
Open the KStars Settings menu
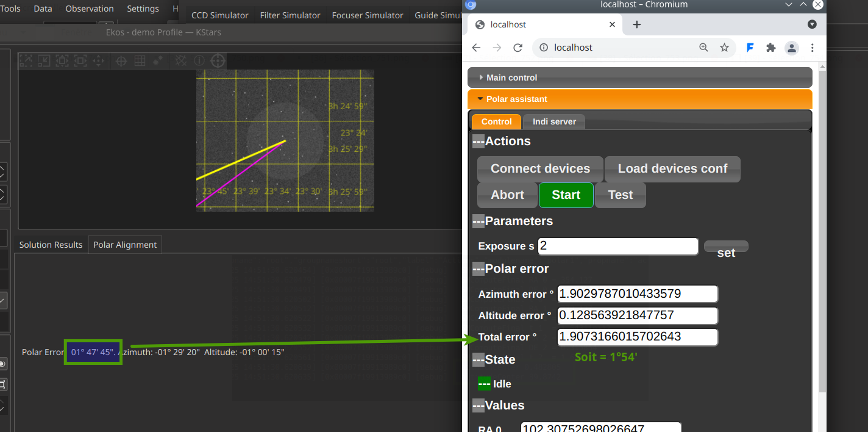click(143, 9)
